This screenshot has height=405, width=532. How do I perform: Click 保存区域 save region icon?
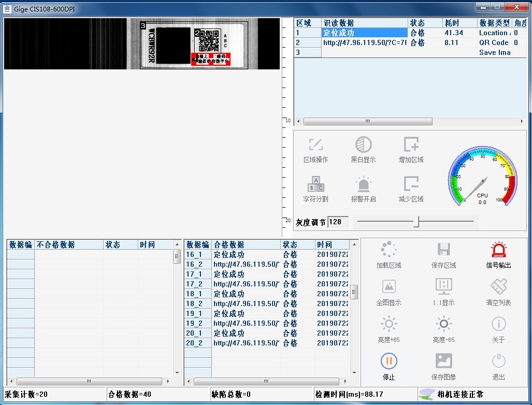pyautogui.click(x=443, y=251)
